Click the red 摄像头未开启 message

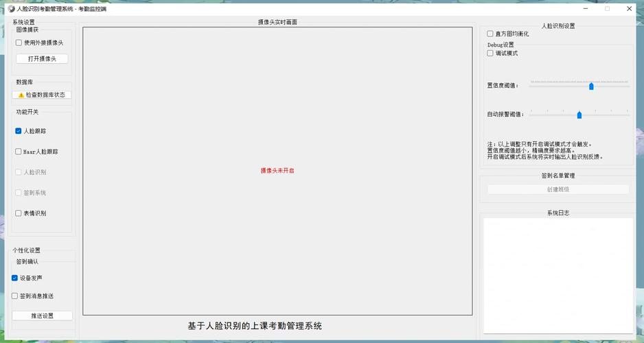click(x=277, y=171)
